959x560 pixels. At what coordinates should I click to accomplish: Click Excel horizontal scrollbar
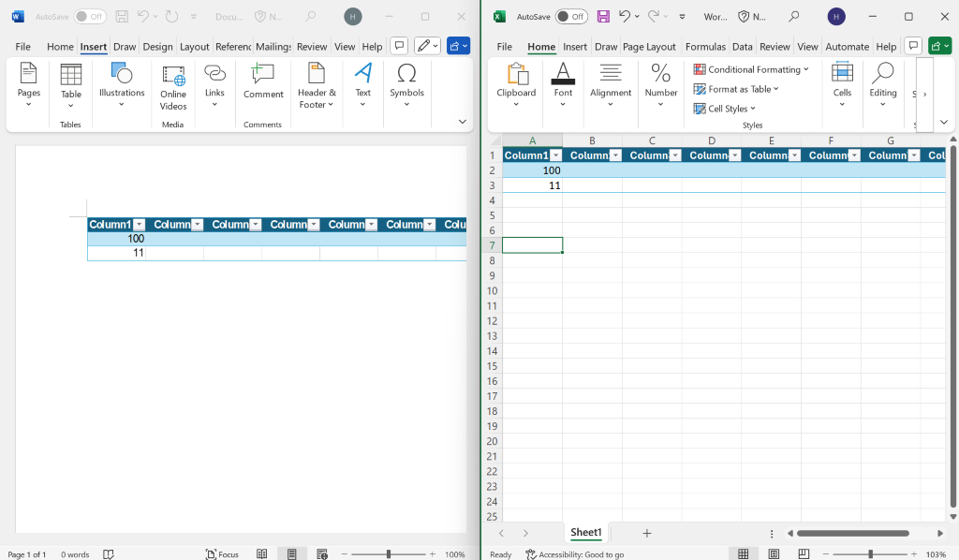[x=852, y=533]
